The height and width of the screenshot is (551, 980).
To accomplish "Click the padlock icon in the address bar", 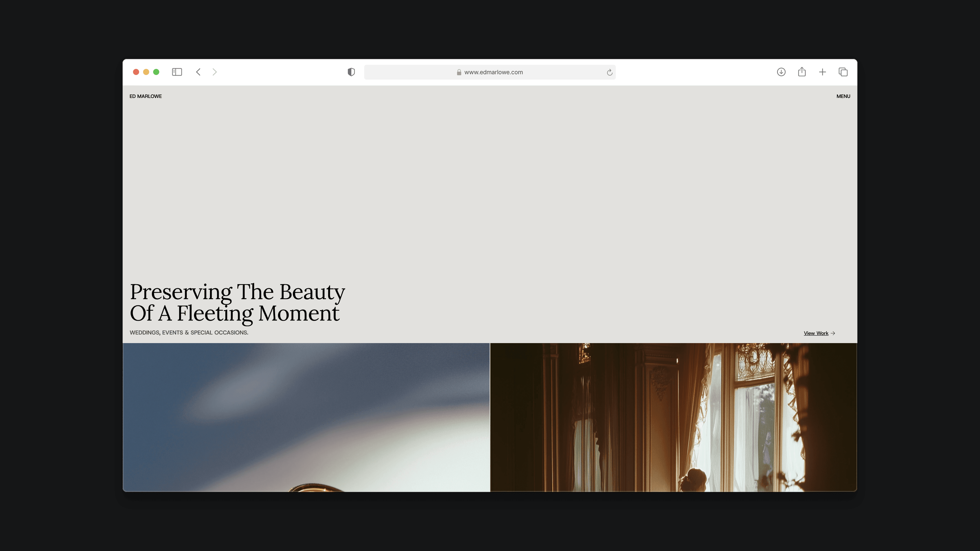I will coord(458,72).
